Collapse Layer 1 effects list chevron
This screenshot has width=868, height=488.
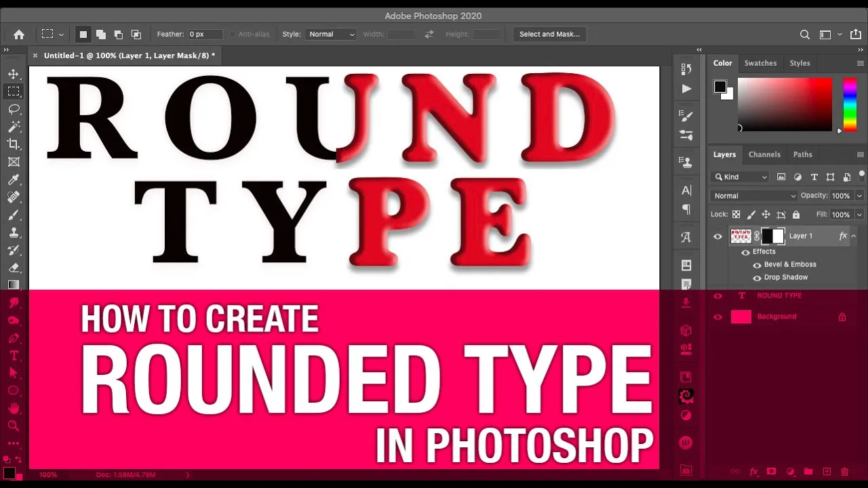pyautogui.click(x=854, y=236)
